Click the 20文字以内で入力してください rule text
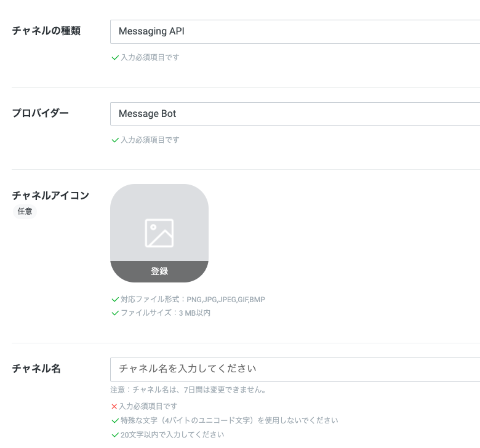The height and width of the screenshot is (448, 480). click(x=172, y=434)
